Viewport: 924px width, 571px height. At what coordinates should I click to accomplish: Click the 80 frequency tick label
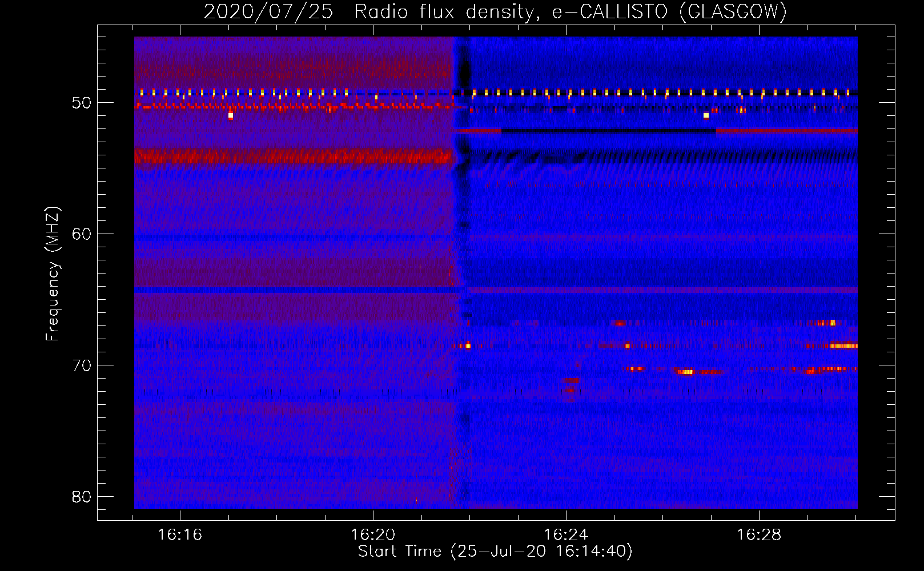[82, 497]
